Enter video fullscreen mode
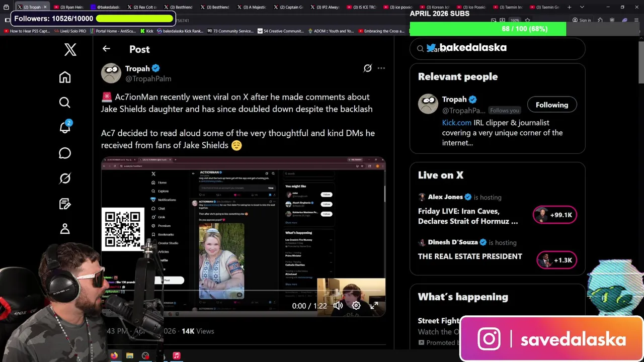The width and height of the screenshot is (644, 362). [374, 305]
